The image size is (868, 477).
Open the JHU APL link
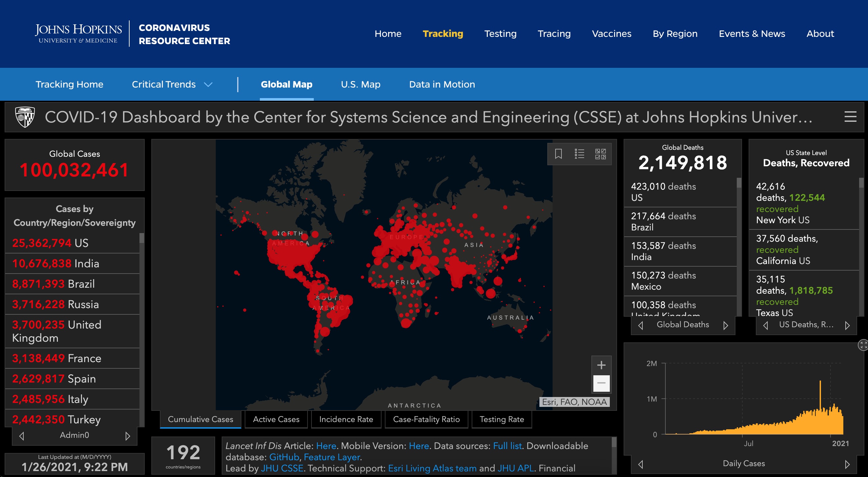pyautogui.click(x=515, y=468)
